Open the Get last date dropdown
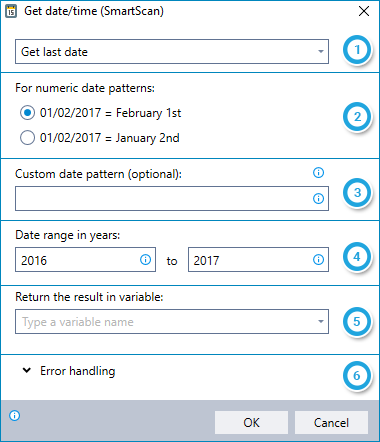This screenshot has height=442, width=380. pyautogui.click(x=172, y=52)
